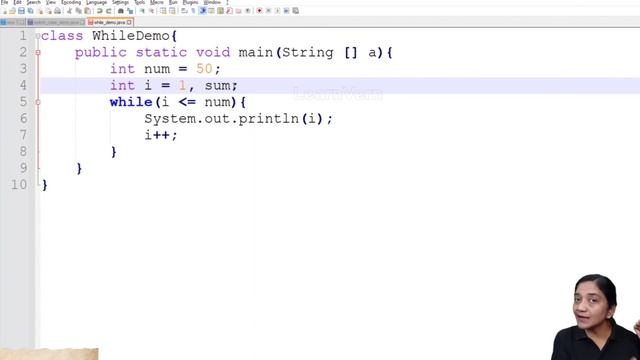The width and height of the screenshot is (640, 360).
Task: Open the Settings menu
Action: pos(120,2)
